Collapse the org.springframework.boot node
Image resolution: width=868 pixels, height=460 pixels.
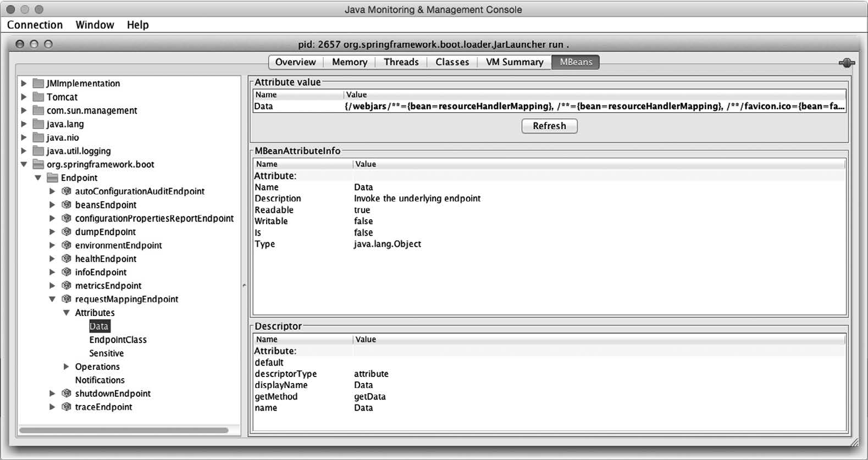(24, 164)
